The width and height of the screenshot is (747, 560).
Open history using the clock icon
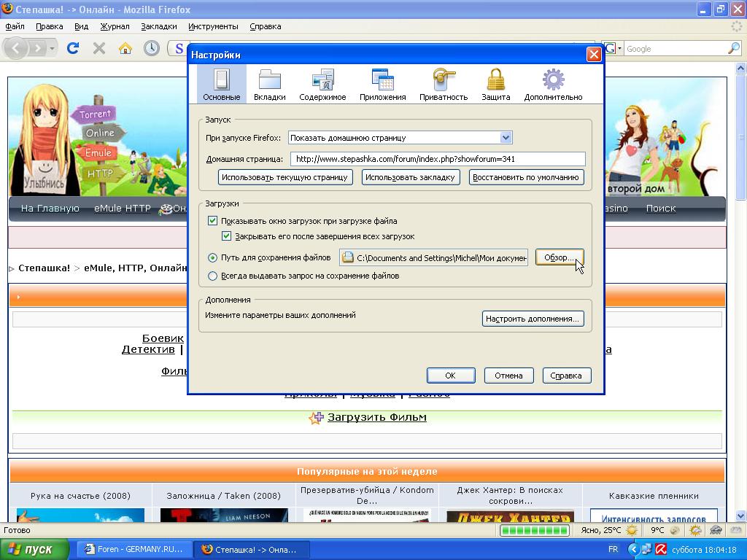coord(152,48)
